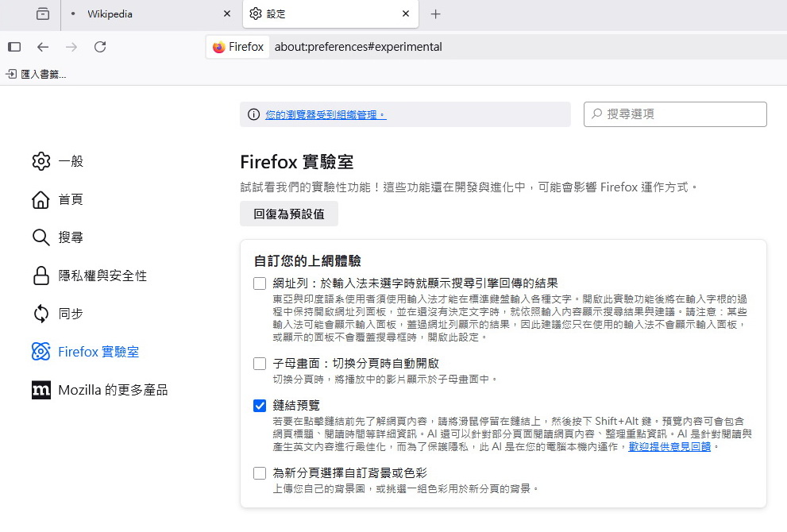Click the magnifier icon for 搜尋 category

pyautogui.click(x=41, y=237)
